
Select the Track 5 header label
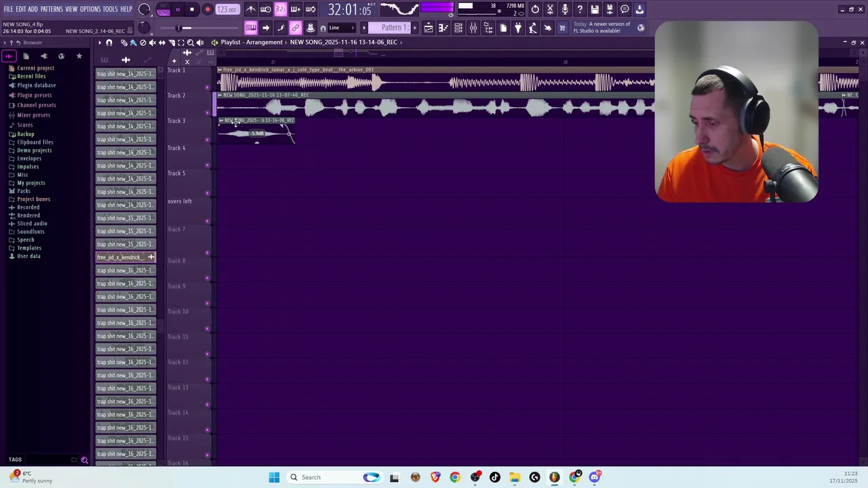[x=176, y=173]
